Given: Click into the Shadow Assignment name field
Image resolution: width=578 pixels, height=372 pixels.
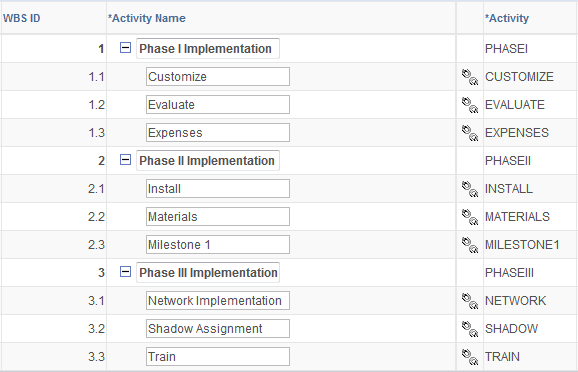Looking at the screenshot, I should coord(218,329).
